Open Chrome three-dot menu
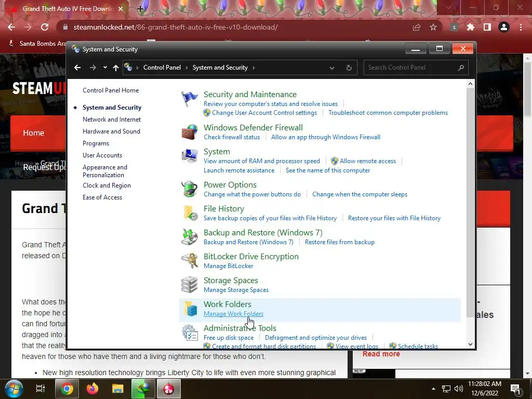The width and height of the screenshot is (532, 399). click(521, 27)
